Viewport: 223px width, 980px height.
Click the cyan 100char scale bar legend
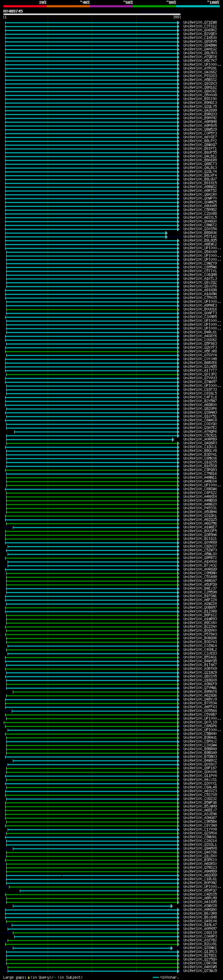155,977
